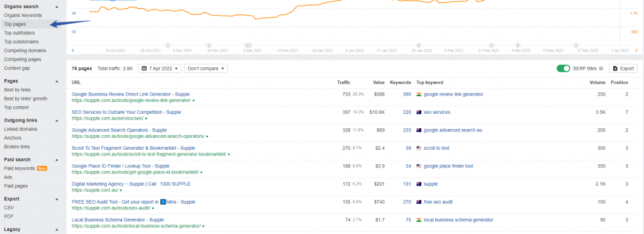Open Linked domains report
This screenshot has width=644, height=234.
click(x=21, y=129)
